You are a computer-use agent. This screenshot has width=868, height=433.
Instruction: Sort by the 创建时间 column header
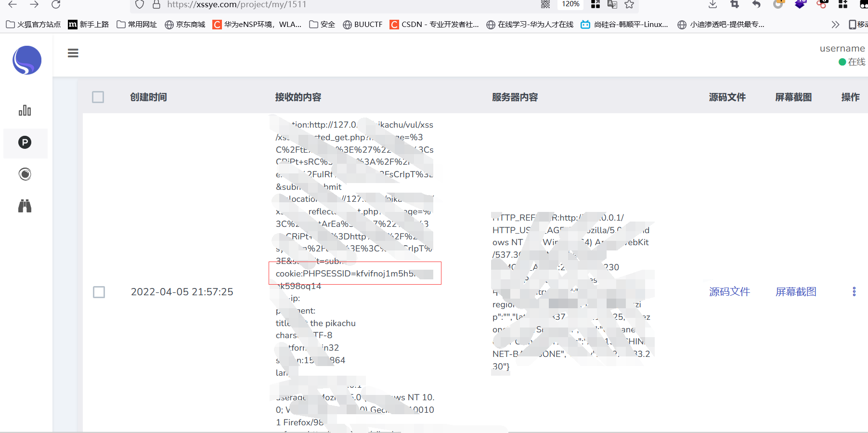coord(149,97)
